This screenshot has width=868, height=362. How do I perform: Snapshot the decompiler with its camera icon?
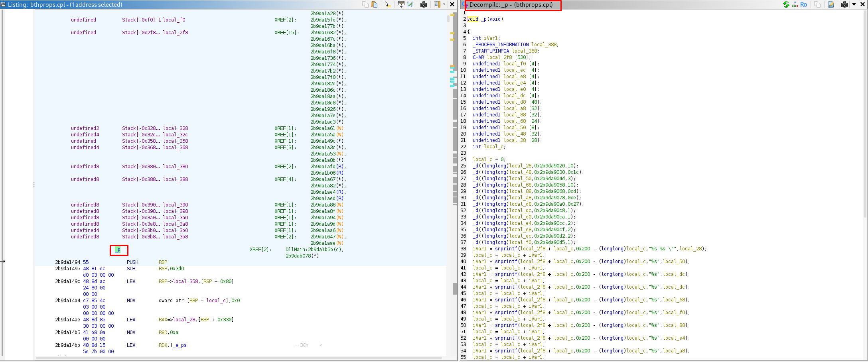844,4
